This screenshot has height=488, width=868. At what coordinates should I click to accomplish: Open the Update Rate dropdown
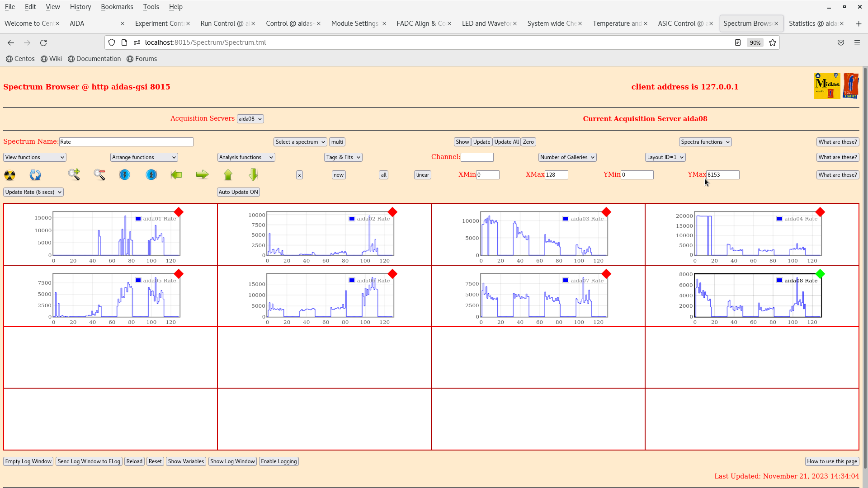pos(33,192)
